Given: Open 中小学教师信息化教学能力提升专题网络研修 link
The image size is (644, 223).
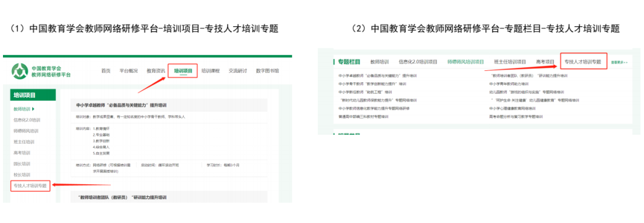Looking at the screenshot, I should click(374, 109).
